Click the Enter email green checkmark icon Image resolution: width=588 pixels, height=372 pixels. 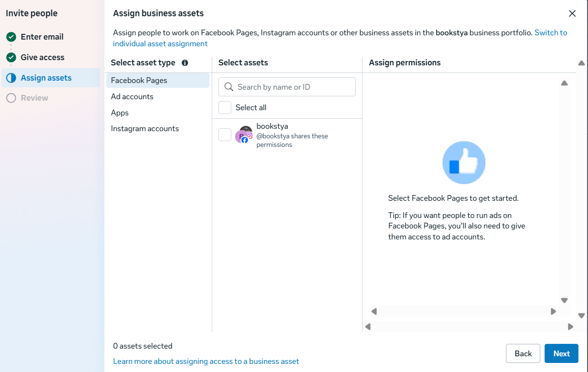[x=11, y=37]
